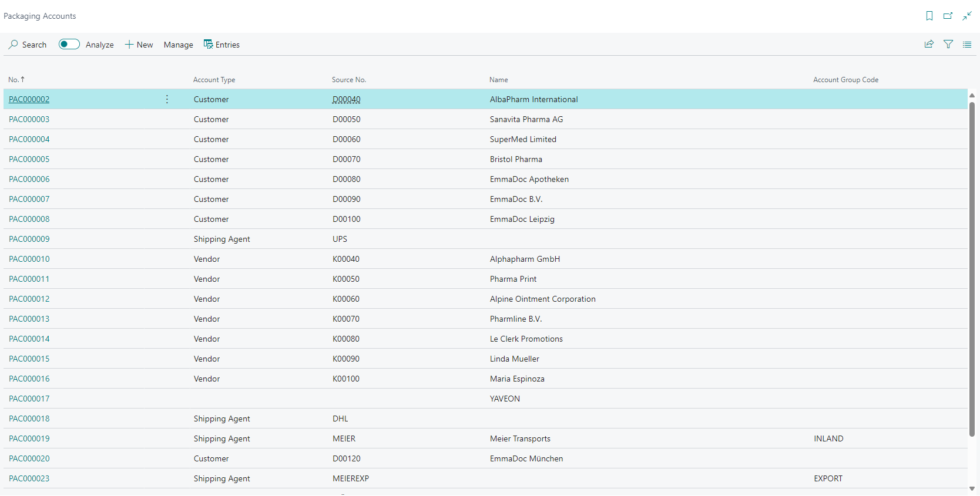Open the Account Type column header menu

pos(214,80)
